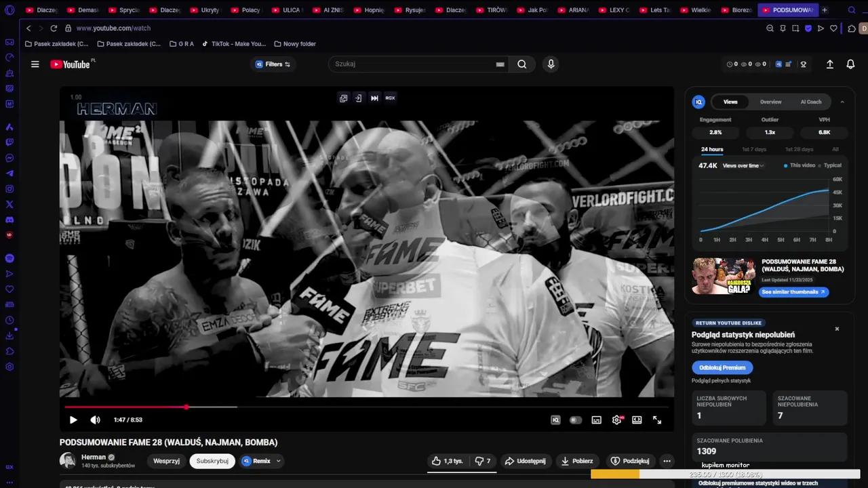Click Odblokuj Premium button
Screen dimensions: 868x488
point(722,367)
